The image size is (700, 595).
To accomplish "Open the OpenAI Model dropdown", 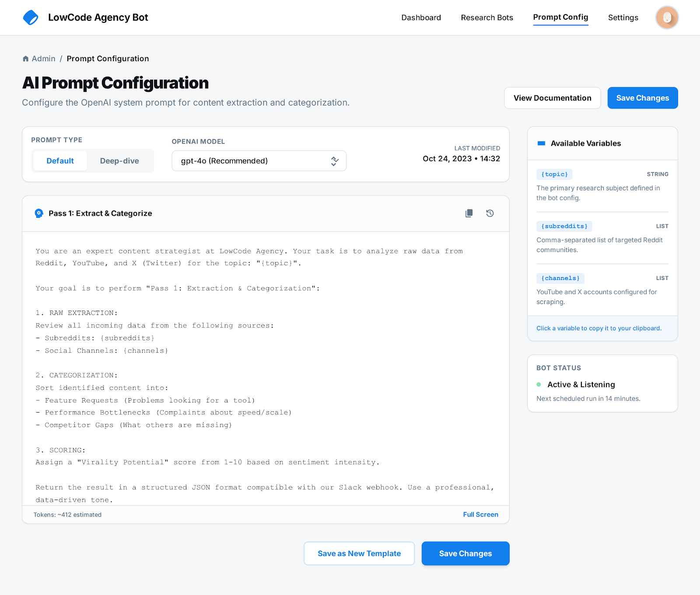I will [259, 161].
